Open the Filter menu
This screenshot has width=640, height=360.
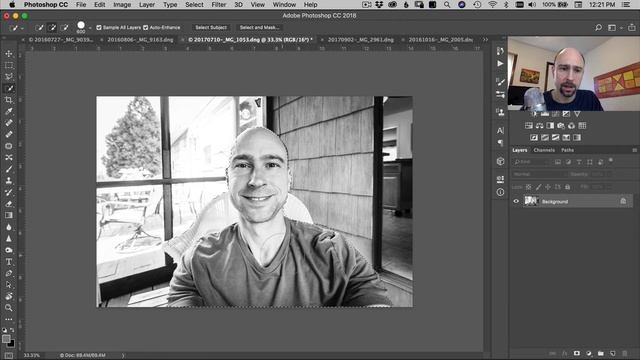point(218,5)
